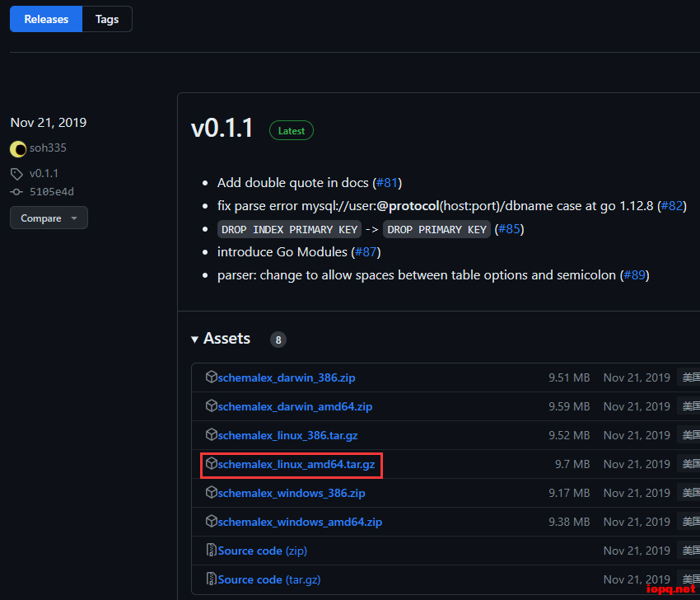Click package icon beside schemalex_linux_amd64.tar.gz
The width and height of the screenshot is (700, 600).
tap(212, 464)
